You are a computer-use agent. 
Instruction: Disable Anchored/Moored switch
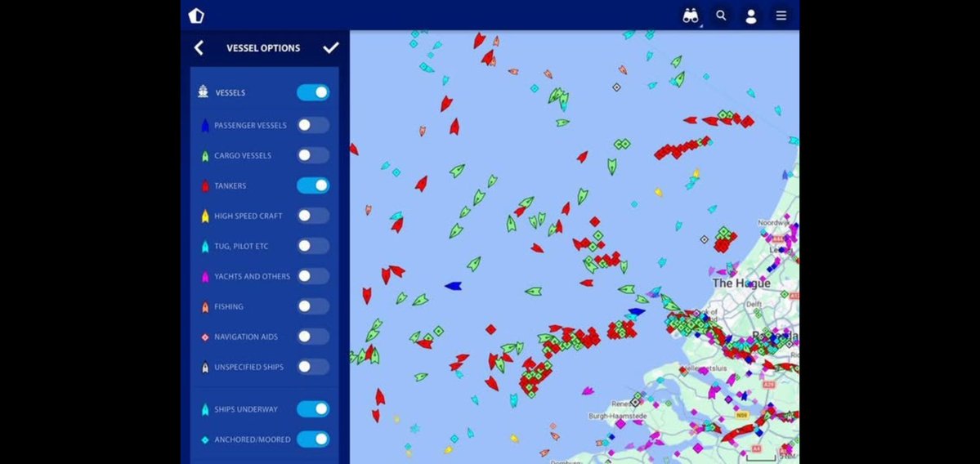313,439
